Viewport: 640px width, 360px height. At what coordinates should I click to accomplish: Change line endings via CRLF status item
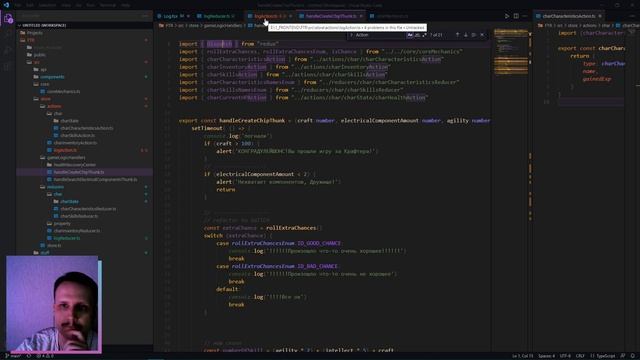coord(580,356)
